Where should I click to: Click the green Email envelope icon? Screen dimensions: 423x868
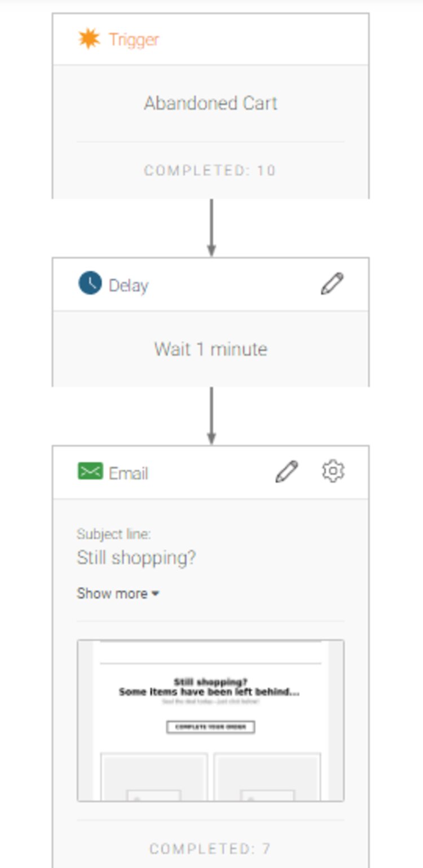(x=90, y=472)
